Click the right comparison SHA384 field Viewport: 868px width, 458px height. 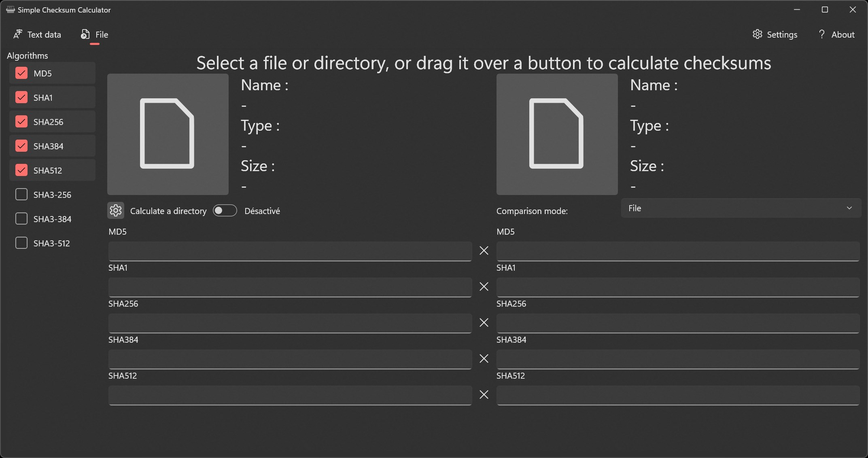point(678,359)
